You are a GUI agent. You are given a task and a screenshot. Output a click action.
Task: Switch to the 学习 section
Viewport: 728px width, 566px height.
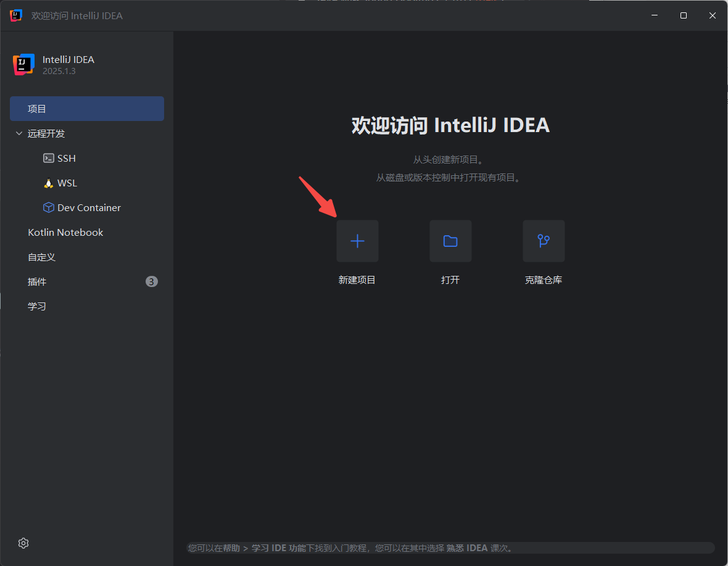[x=87, y=306]
